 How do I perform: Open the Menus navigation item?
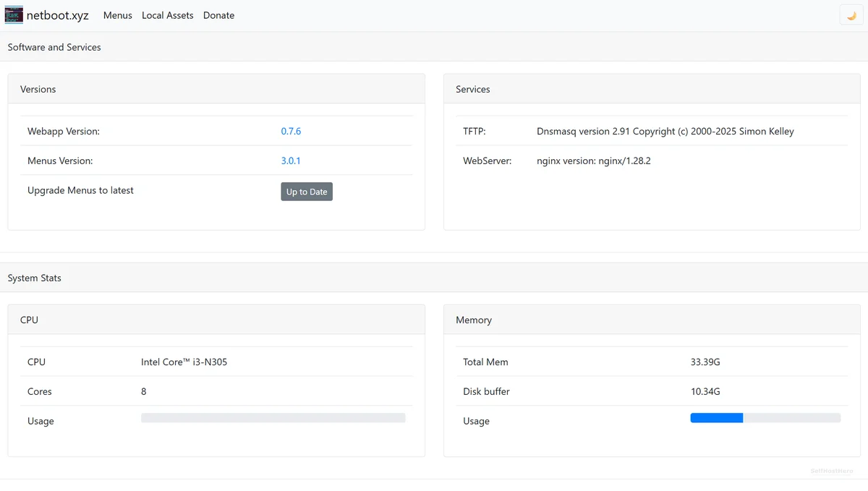coord(117,15)
